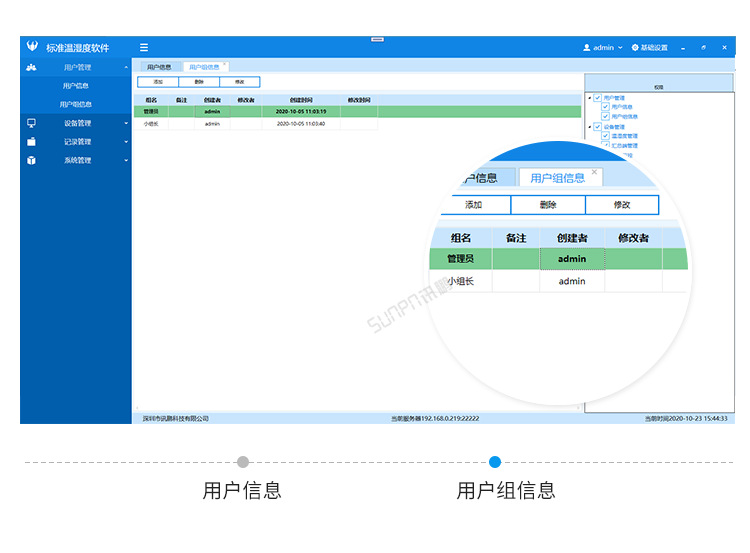Click the 组名 column header

pos(151,100)
